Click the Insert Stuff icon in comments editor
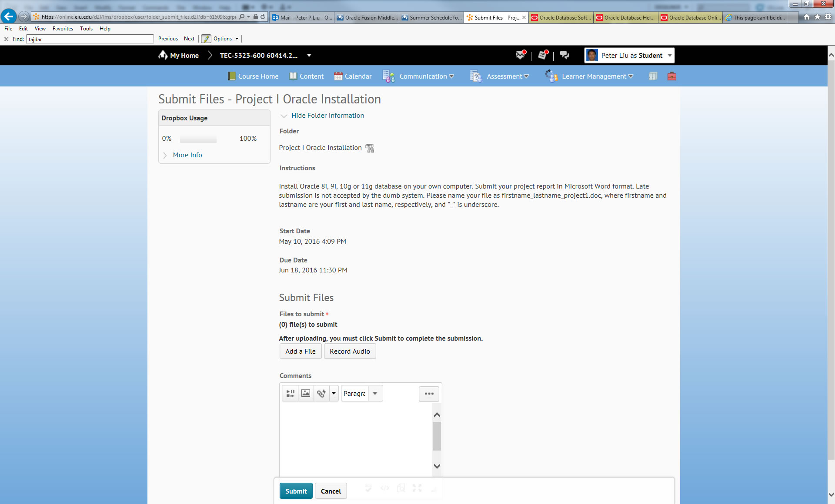 [x=290, y=394]
